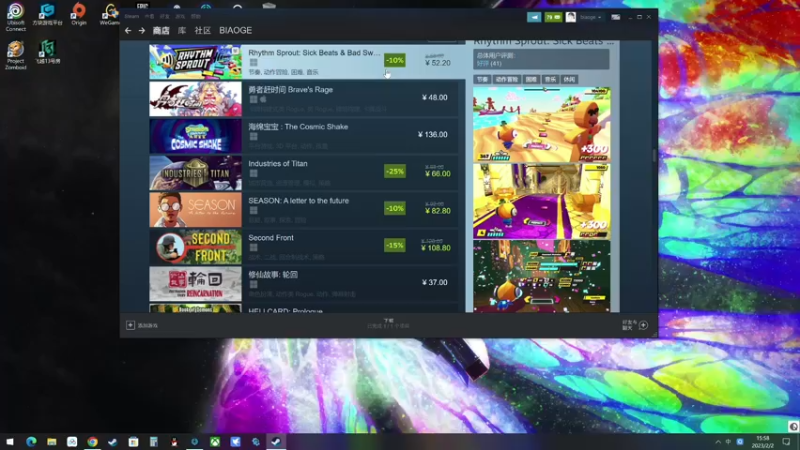Image resolution: width=800 pixels, height=450 pixels.
Task: Click the 添加游戏 plus icon
Action: click(131, 326)
